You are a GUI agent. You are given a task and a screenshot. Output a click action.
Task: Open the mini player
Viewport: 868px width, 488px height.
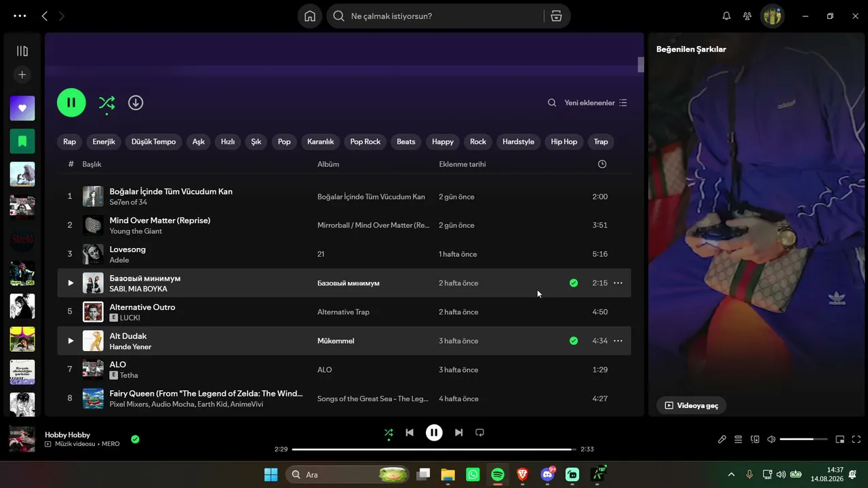[840, 439]
